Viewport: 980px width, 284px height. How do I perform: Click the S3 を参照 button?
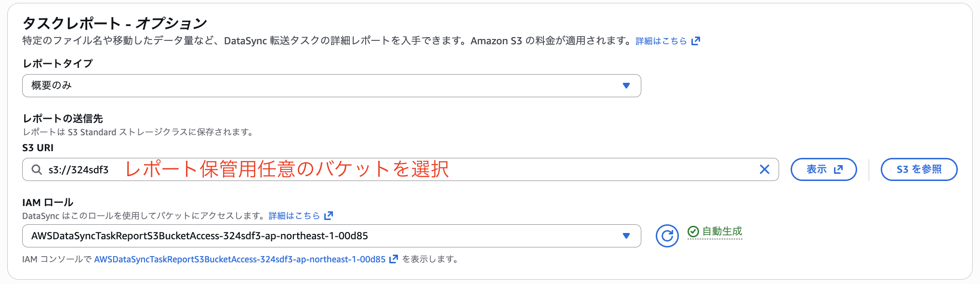[x=918, y=169]
